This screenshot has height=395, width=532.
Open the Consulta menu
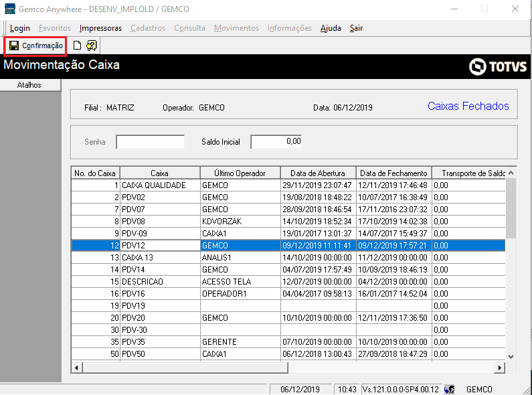[189, 28]
